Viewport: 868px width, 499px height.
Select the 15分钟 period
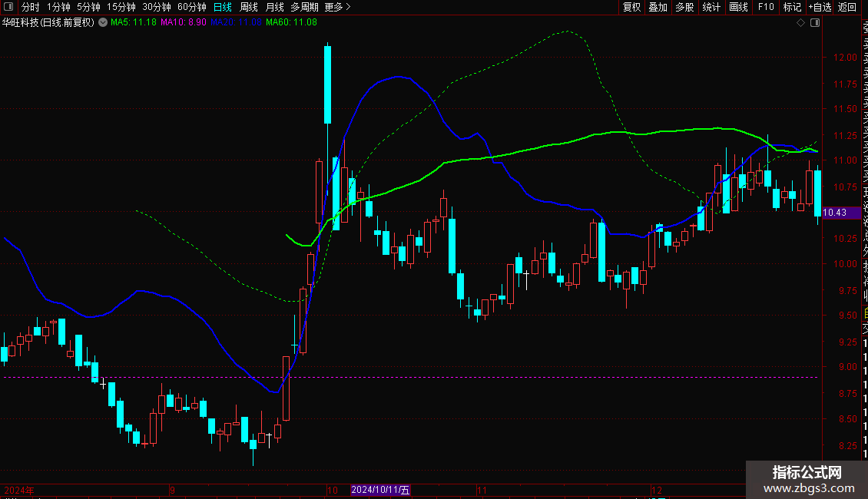121,7
